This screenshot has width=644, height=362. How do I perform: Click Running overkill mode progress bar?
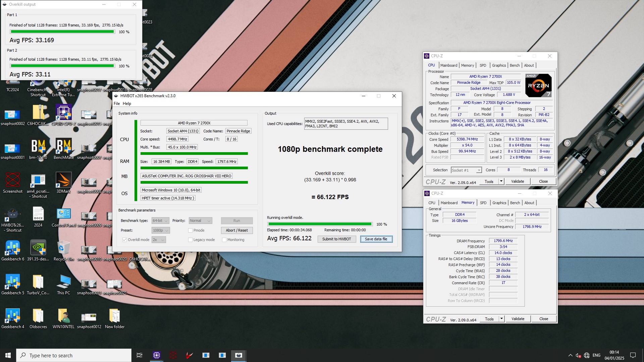tap(320, 224)
